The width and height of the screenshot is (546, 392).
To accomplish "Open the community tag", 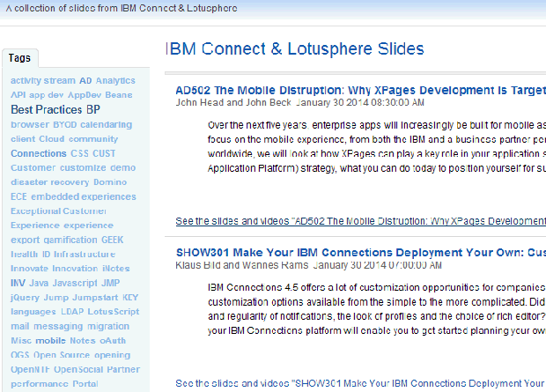I will point(93,138).
